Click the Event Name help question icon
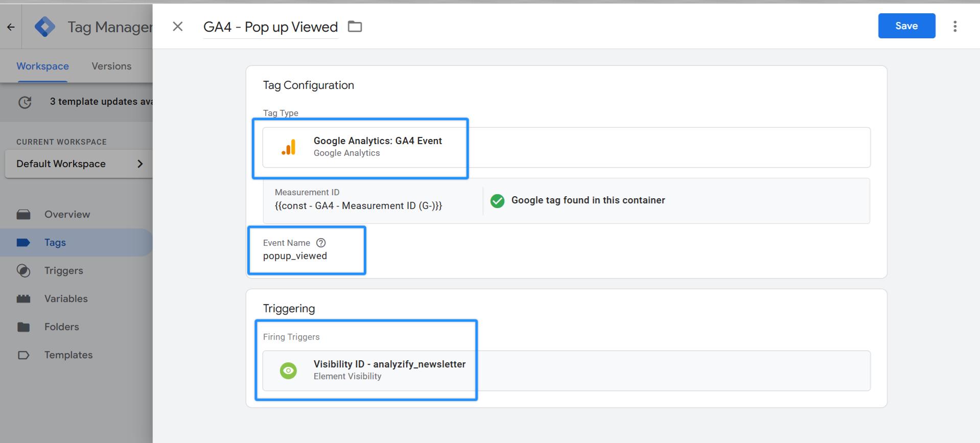Viewport: 980px width, 443px height. (x=321, y=243)
